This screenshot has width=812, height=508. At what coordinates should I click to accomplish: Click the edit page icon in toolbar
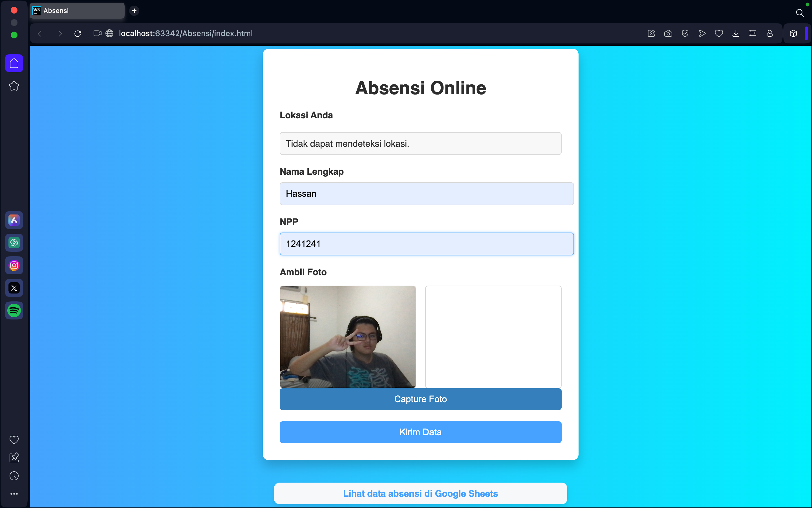click(651, 33)
